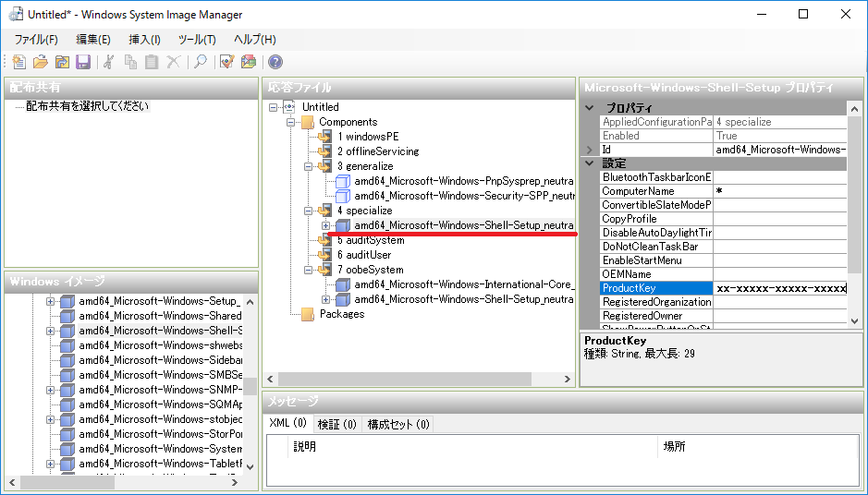Click the International-Core component cube icon
Image resolution: width=868 pixels, height=495 pixels.
pyautogui.click(x=343, y=284)
